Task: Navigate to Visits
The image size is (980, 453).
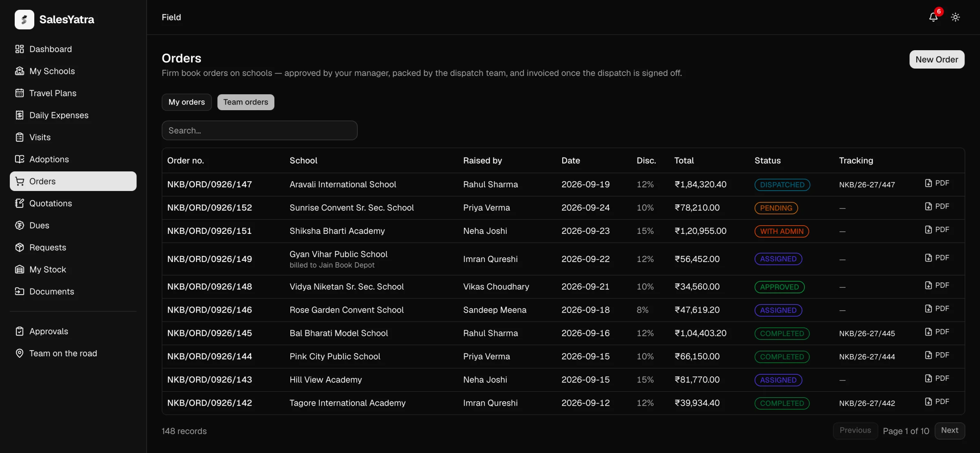Action: coord(73,137)
